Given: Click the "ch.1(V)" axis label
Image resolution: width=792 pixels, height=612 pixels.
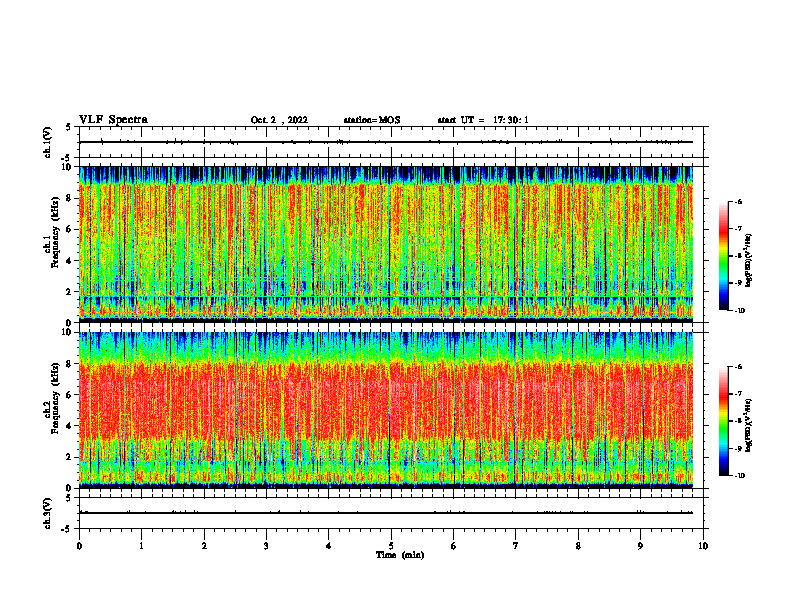Looking at the screenshot, I should (48, 142).
